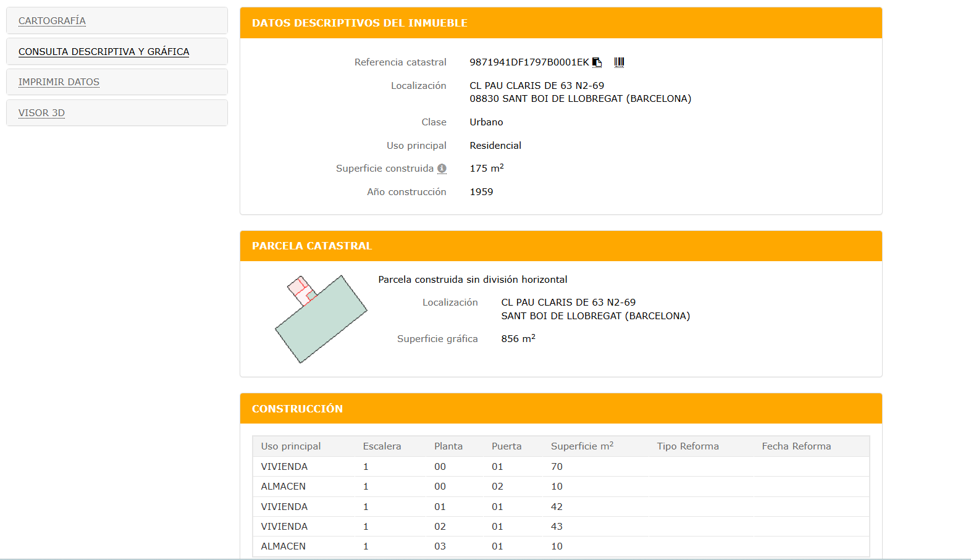This screenshot has height=560, width=971.
Task: Select CONSULTA DESCRIPTIVA Y GRÁFICA in the sidebar
Action: click(104, 52)
